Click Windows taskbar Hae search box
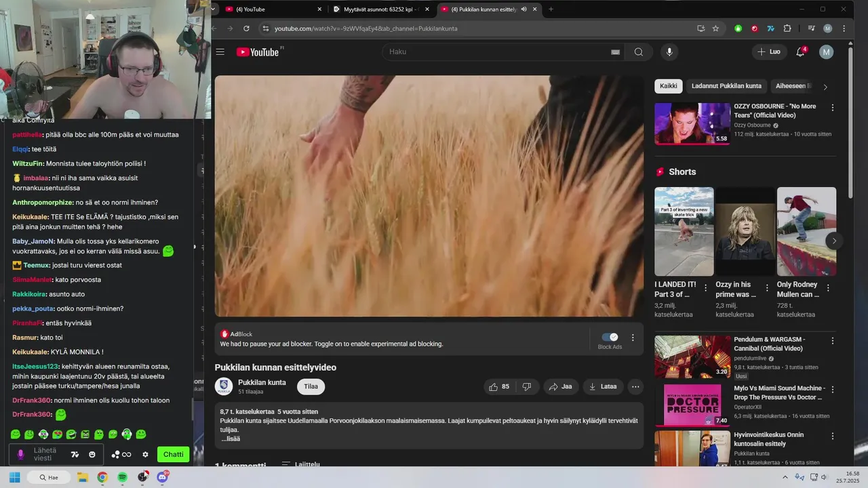This screenshot has width=868, height=488. (x=49, y=477)
